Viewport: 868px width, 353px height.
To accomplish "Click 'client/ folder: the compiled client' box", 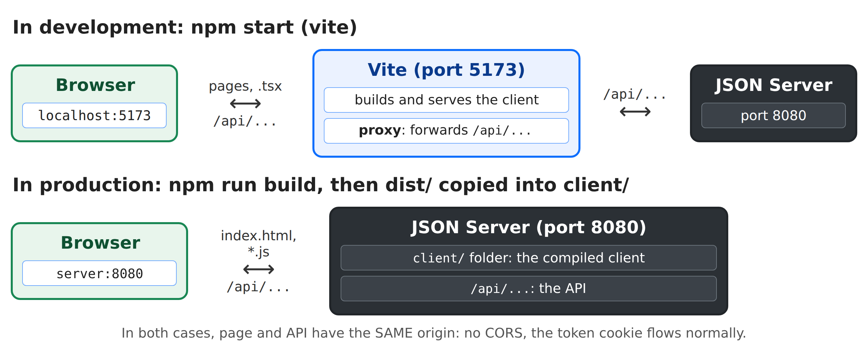I will click(x=528, y=258).
